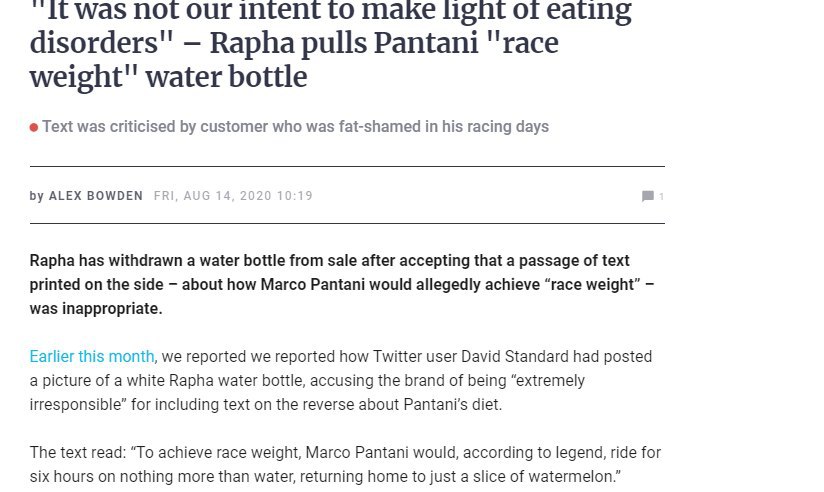
Task: Click the phrase 'extremely irresponsible' in the article
Action: [x=307, y=393]
